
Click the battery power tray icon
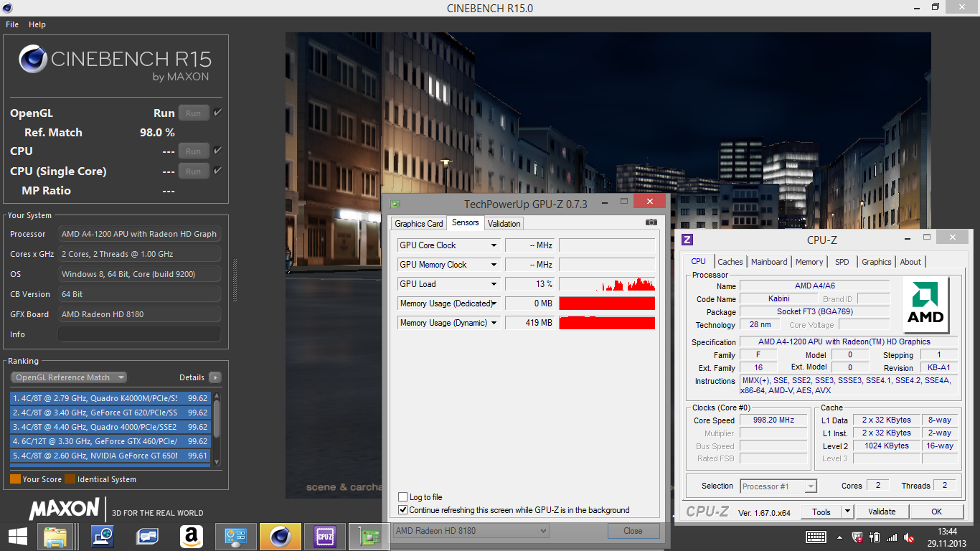point(875,537)
